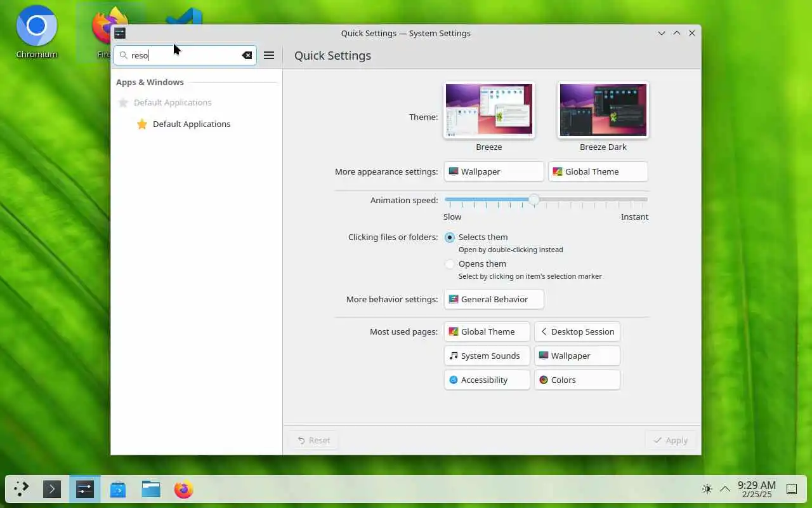Choose the Breeze theme thumbnail
Screen dimensions: 812x508
[x=489, y=109]
